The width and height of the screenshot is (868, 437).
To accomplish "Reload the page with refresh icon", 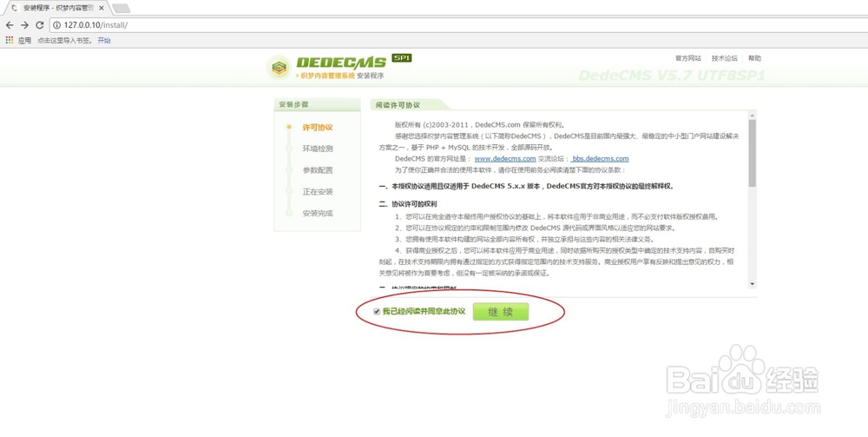I will coord(39,25).
